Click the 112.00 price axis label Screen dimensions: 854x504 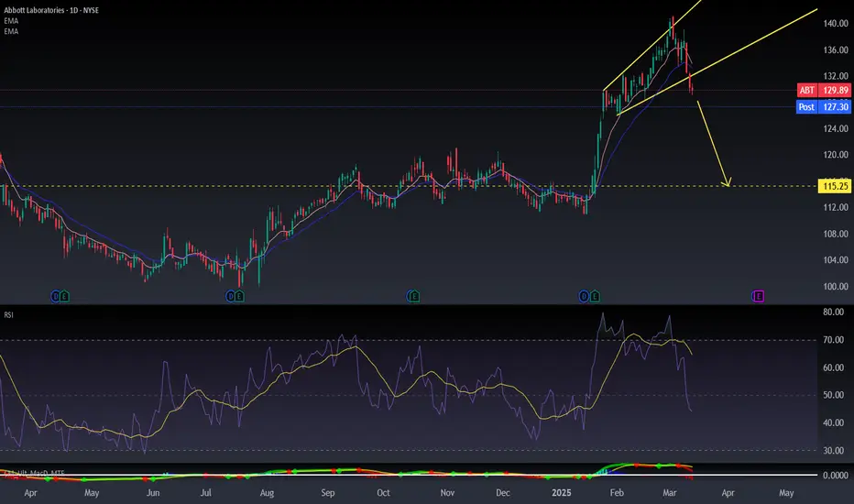[x=836, y=208]
